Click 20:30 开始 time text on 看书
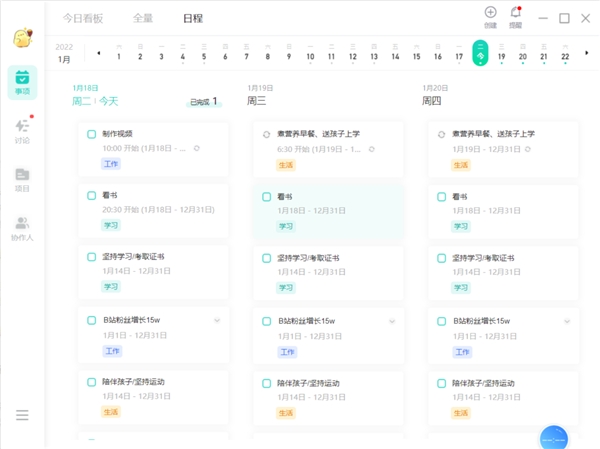600x449 pixels. pos(158,209)
